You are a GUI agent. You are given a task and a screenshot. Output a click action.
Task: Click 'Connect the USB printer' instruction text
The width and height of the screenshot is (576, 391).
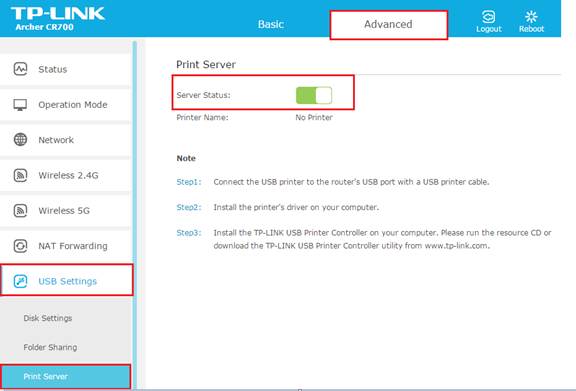(352, 182)
